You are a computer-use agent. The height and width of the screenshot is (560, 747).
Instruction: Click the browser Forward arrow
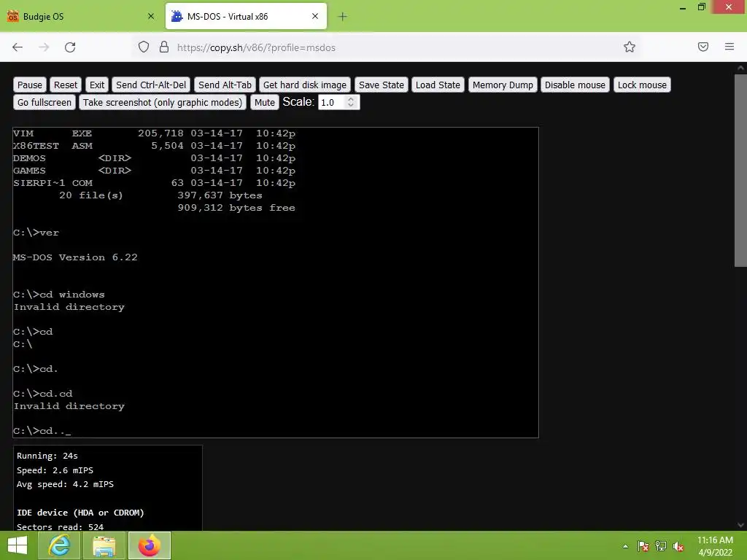coord(44,47)
